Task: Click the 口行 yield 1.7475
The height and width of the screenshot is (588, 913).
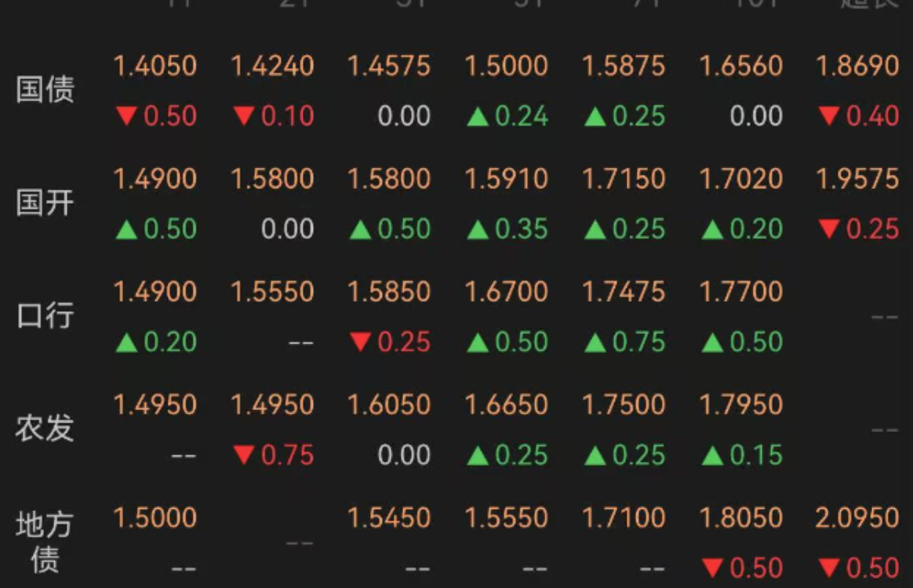Action: (624, 292)
